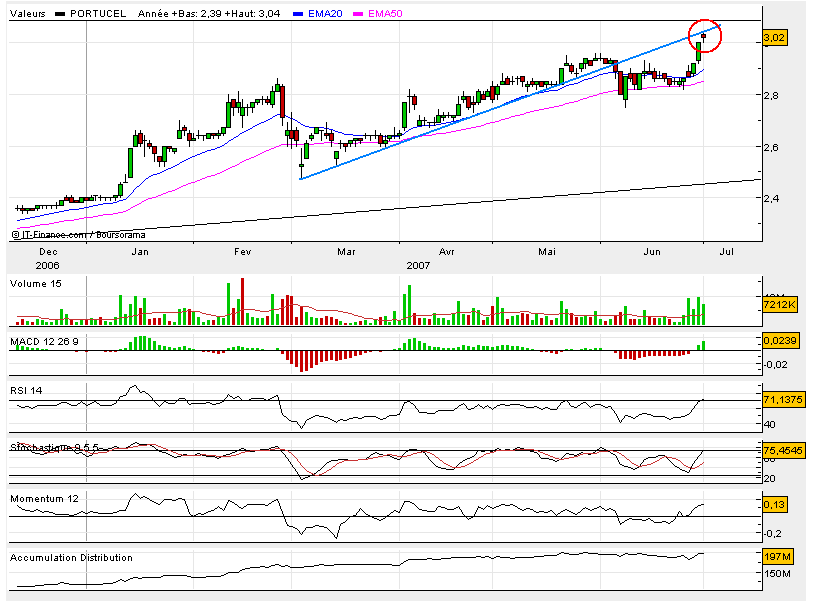Click the 2,6 price axis label
Image resolution: width=813 pixels, height=611 pixels.
771,147
